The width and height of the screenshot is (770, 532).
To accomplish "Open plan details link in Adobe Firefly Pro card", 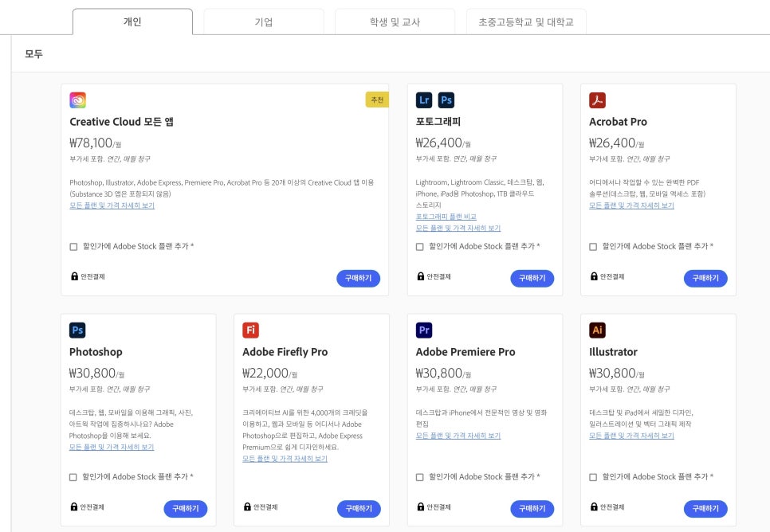I will click(285, 459).
